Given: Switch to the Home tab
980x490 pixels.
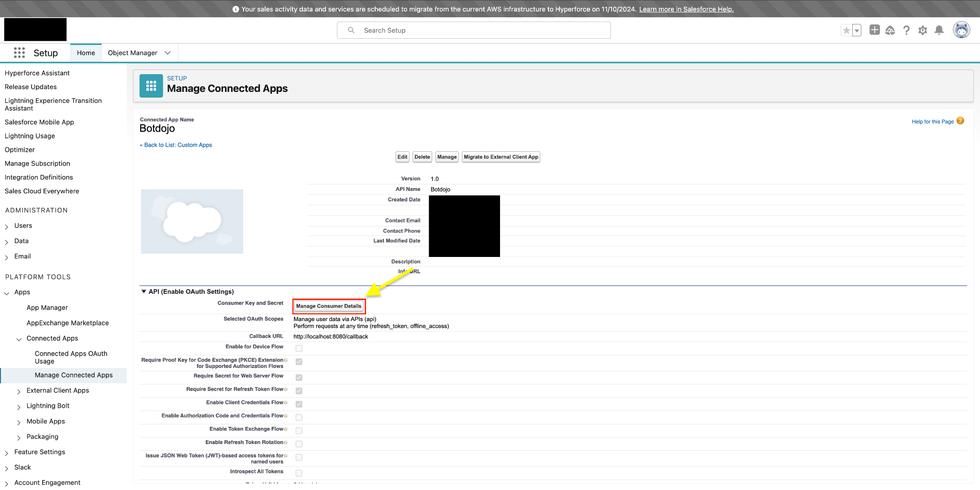Looking at the screenshot, I should [x=86, y=53].
